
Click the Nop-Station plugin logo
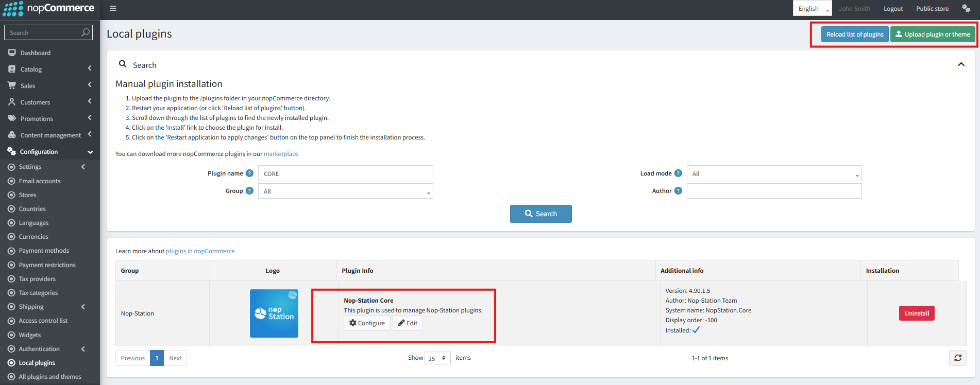[x=274, y=313]
